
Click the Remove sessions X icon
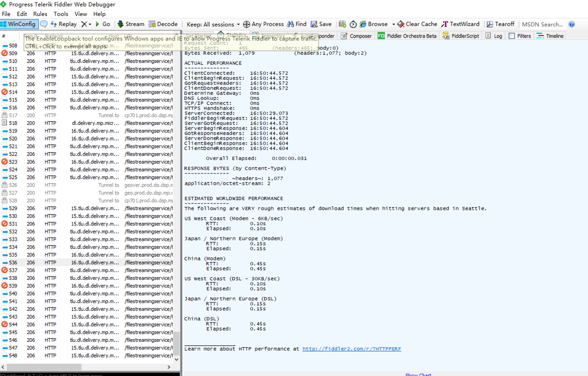(84, 24)
